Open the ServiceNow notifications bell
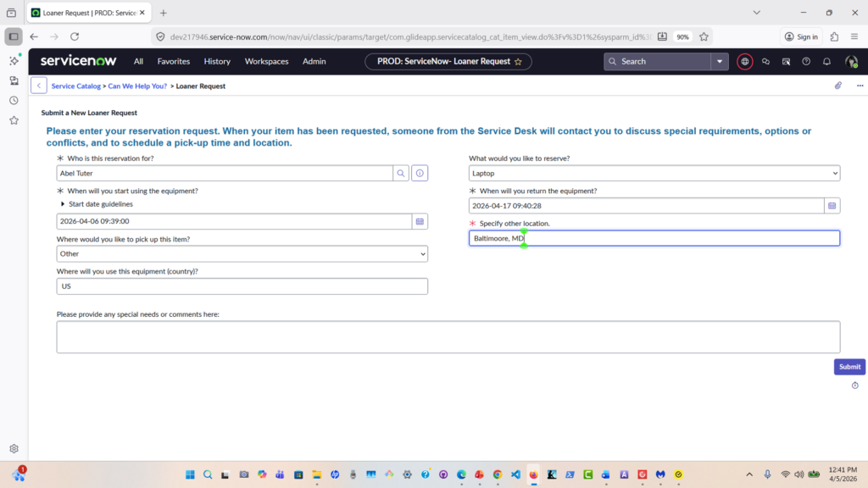The height and width of the screenshot is (488, 868). coord(826,62)
